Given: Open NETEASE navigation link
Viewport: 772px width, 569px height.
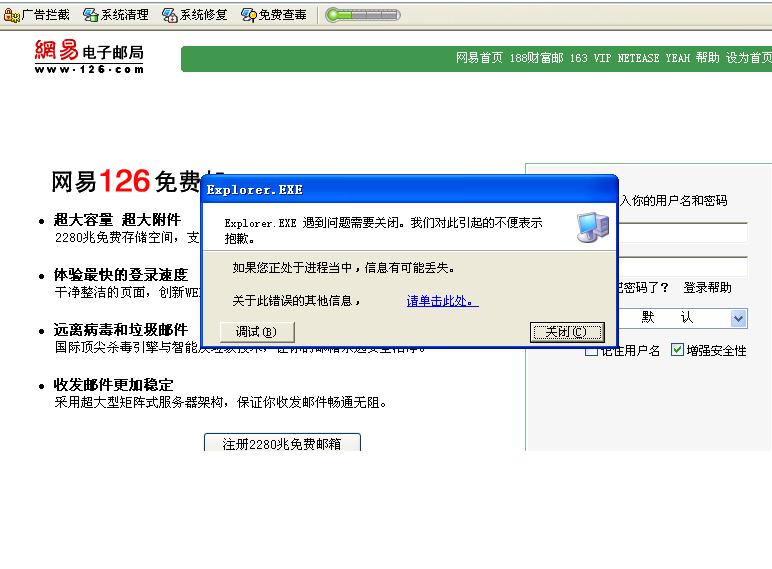Looking at the screenshot, I should point(638,58).
